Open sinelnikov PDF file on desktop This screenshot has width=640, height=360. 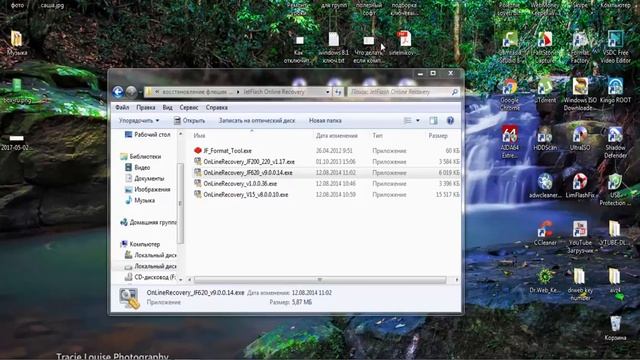pos(404,43)
